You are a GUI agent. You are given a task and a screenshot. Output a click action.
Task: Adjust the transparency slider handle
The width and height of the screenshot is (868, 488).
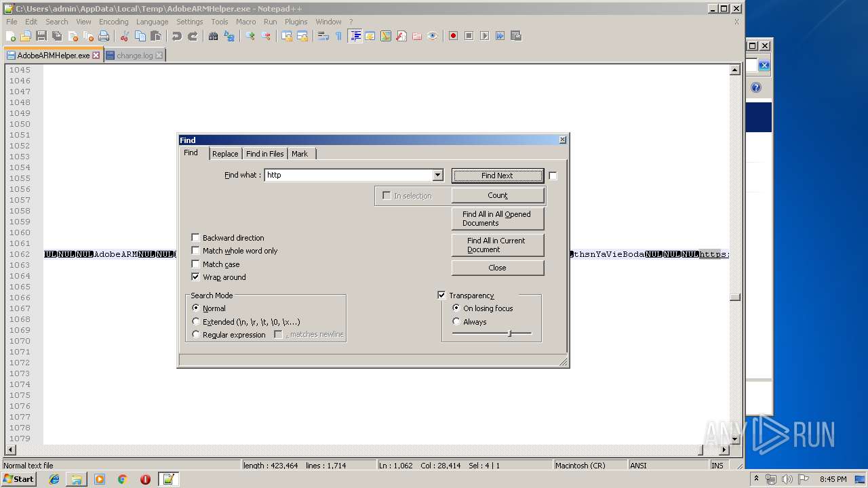coord(509,333)
